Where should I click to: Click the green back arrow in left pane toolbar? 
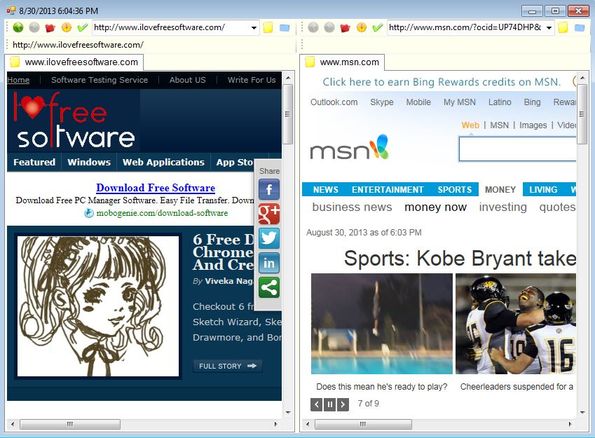click(18, 27)
